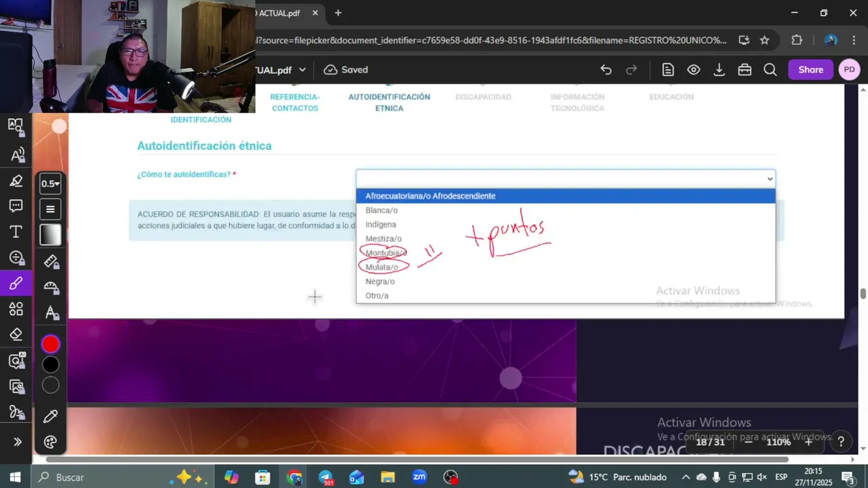This screenshot has width=868, height=488.
Task: Select the Eraser tool in left sidebar
Action: [x=16, y=335]
